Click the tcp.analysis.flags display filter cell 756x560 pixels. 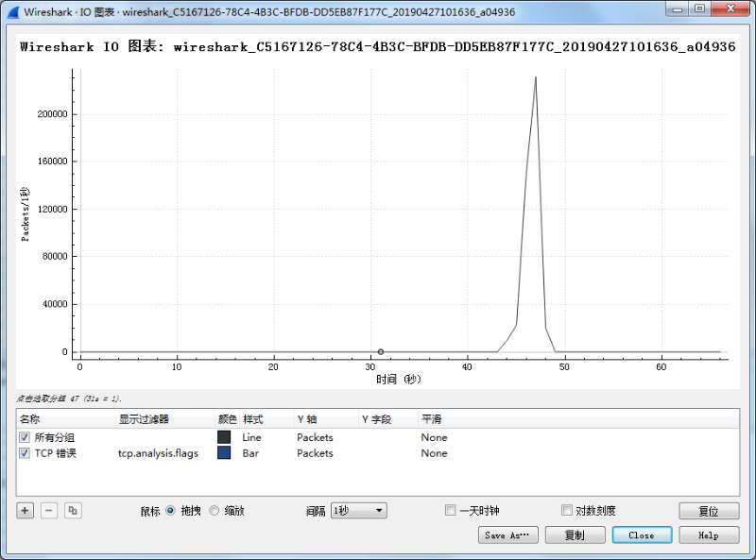158,453
